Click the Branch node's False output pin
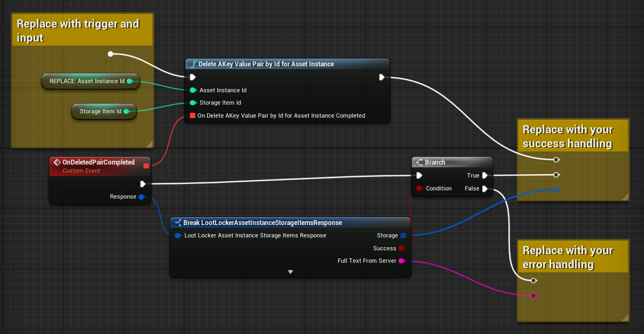The height and width of the screenshot is (334, 644). tap(485, 188)
